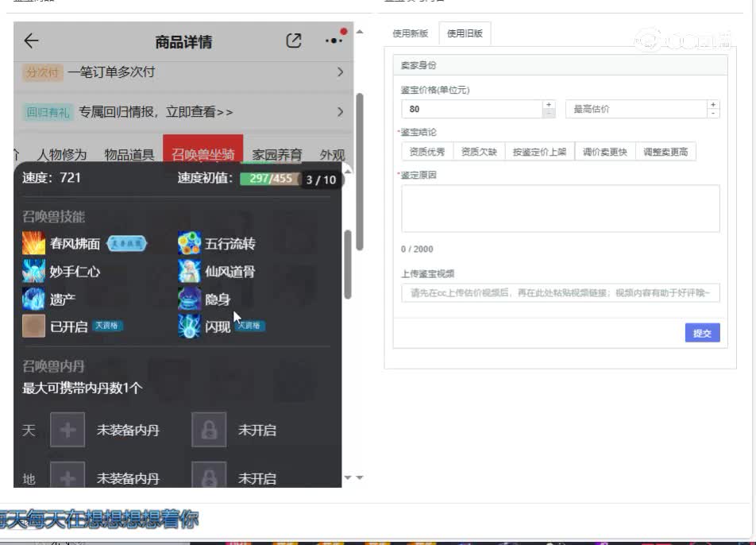Focus the 最高估价 input field
Viewport: 756px width, 545px height.
click(x=636, y=109)
